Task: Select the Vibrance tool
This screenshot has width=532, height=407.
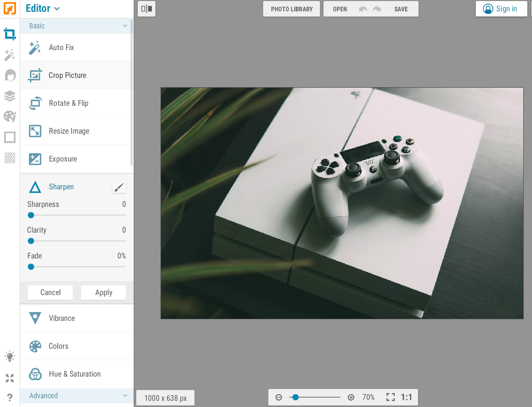Action: (77, 318)
